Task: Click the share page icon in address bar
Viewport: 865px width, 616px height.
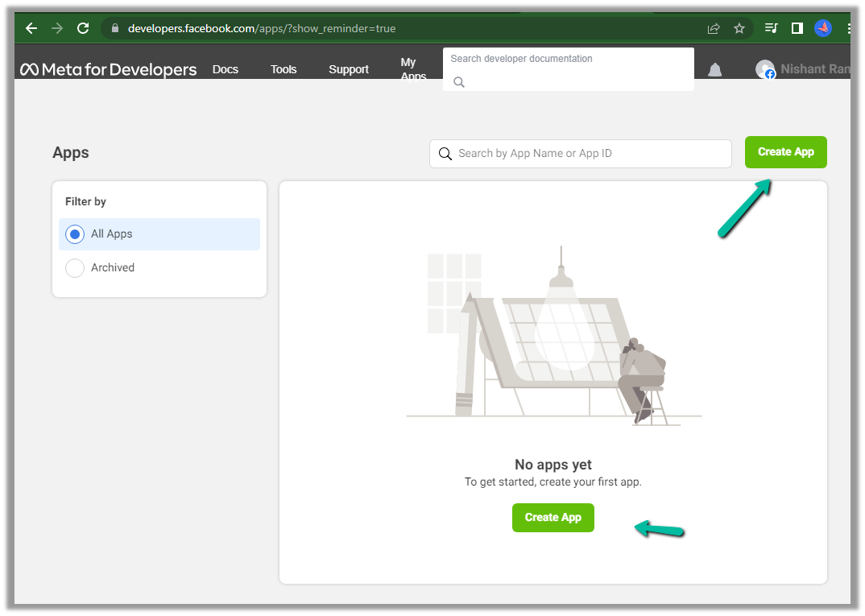Action: [x=713, y=28]
